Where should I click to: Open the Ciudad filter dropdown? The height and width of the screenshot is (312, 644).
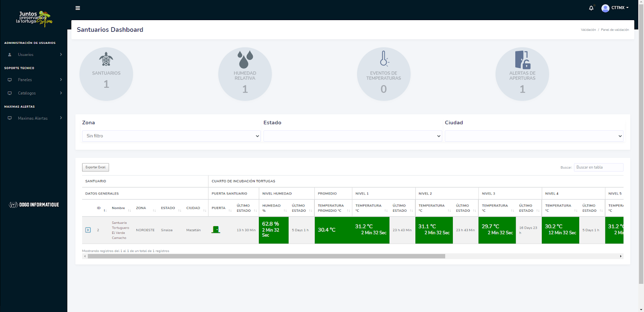534,136
